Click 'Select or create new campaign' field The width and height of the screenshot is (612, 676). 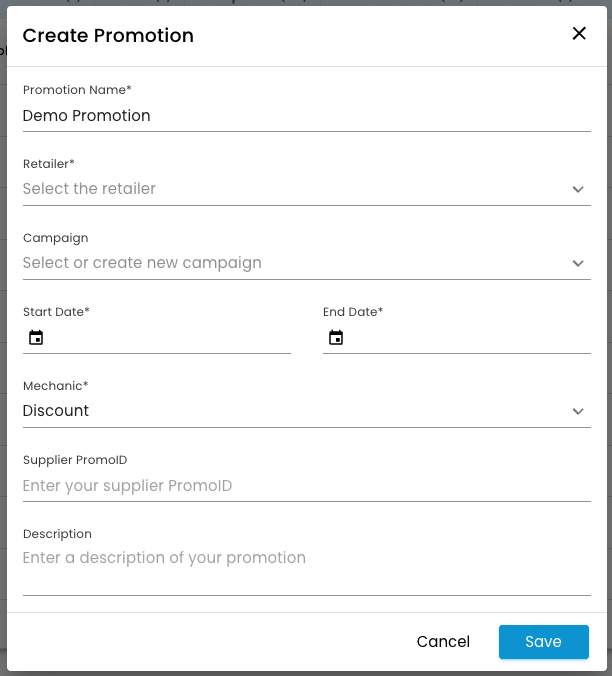coord(142,263)
